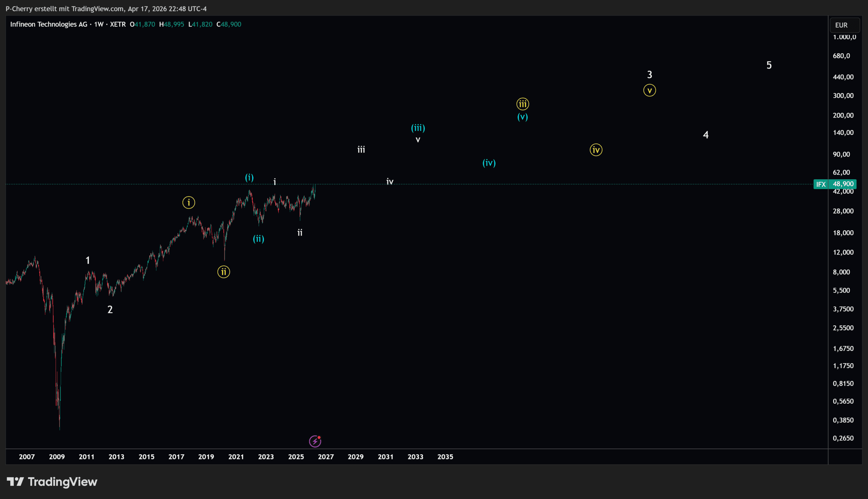Click the IFX 48,900 price tag
This screenshot has height=499, width=868.
(835, 184)
